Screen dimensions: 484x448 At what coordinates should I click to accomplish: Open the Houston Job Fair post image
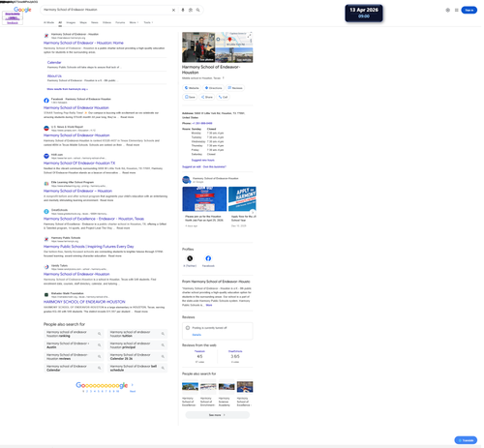click(x=204, y=199)
